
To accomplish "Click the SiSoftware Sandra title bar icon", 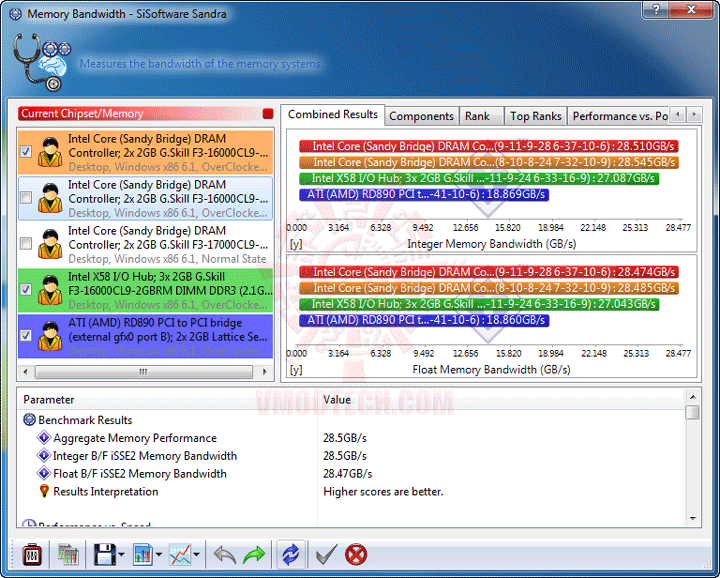I will click(x=15, y=14).
